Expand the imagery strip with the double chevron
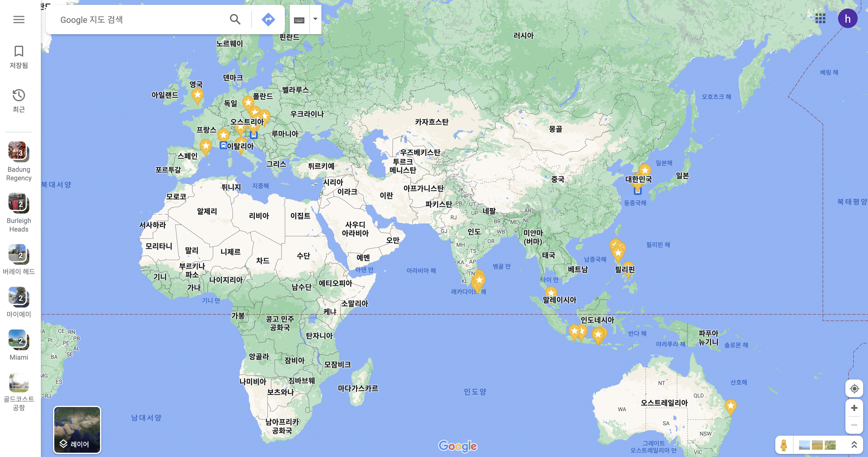 (x=854, y=445)
